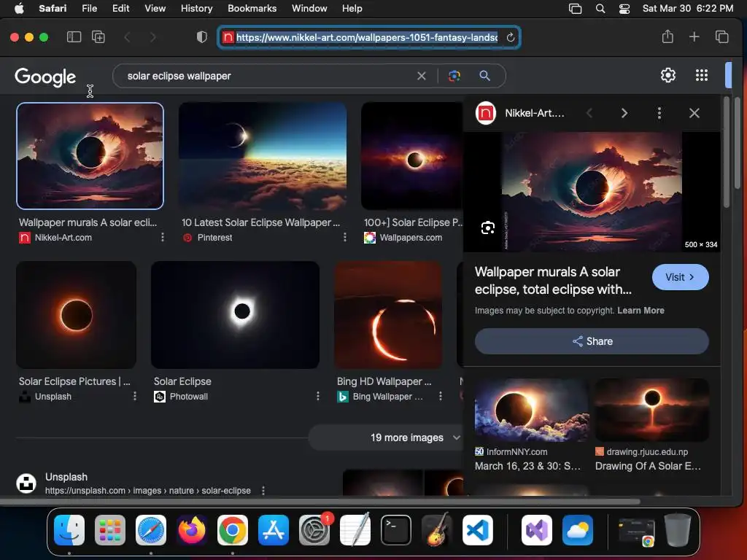
Task: Open Learn More copyright link
Action: point(640,311)
